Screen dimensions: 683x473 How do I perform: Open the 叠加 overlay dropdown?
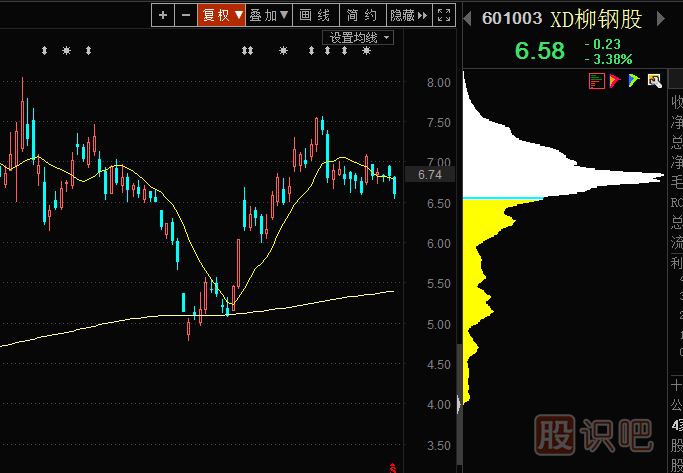click(269, 15)
